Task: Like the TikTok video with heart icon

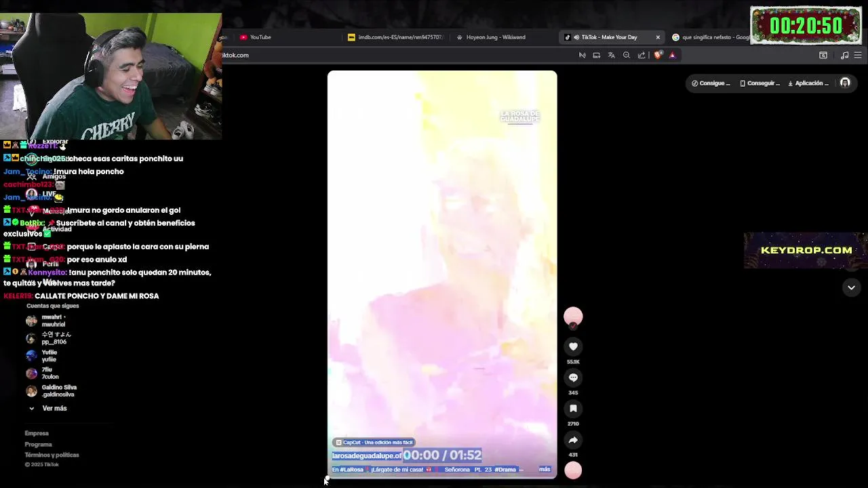Action: [x=573, y=346]
